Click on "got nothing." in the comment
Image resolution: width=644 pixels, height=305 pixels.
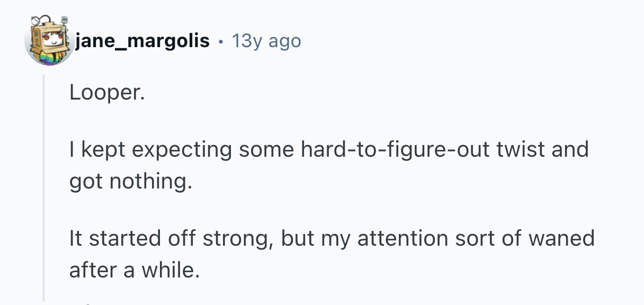coord(128,182)
